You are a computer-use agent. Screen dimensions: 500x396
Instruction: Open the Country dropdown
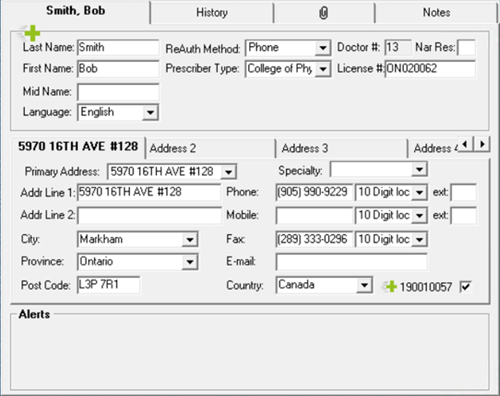(364, 285)
